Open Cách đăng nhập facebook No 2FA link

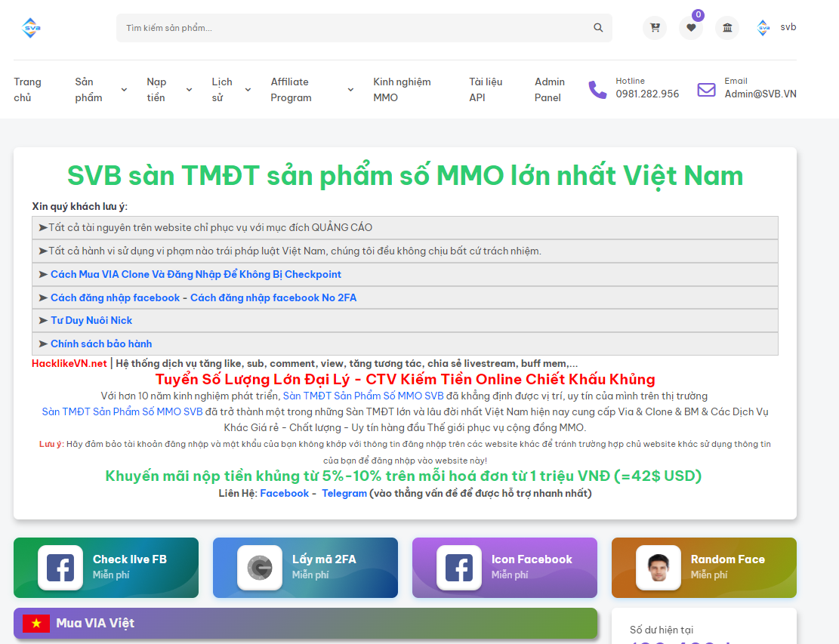click(x=273, y=298)
